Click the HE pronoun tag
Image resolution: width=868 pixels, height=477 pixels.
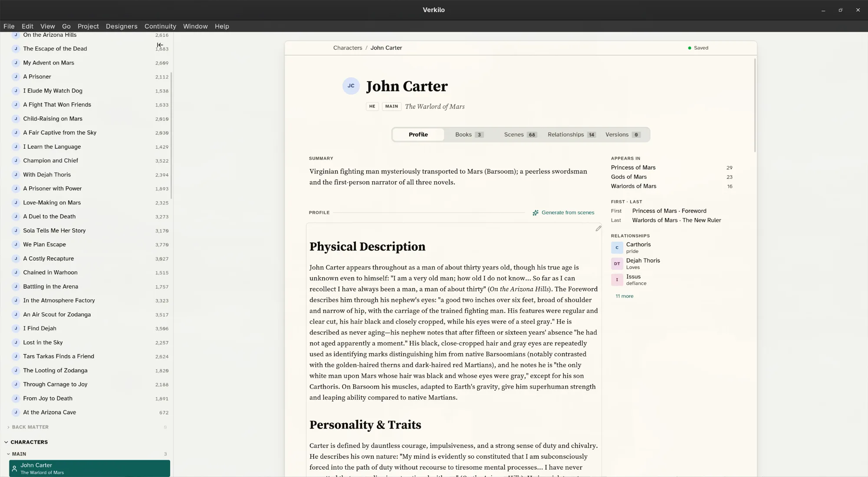pos(372,107)
